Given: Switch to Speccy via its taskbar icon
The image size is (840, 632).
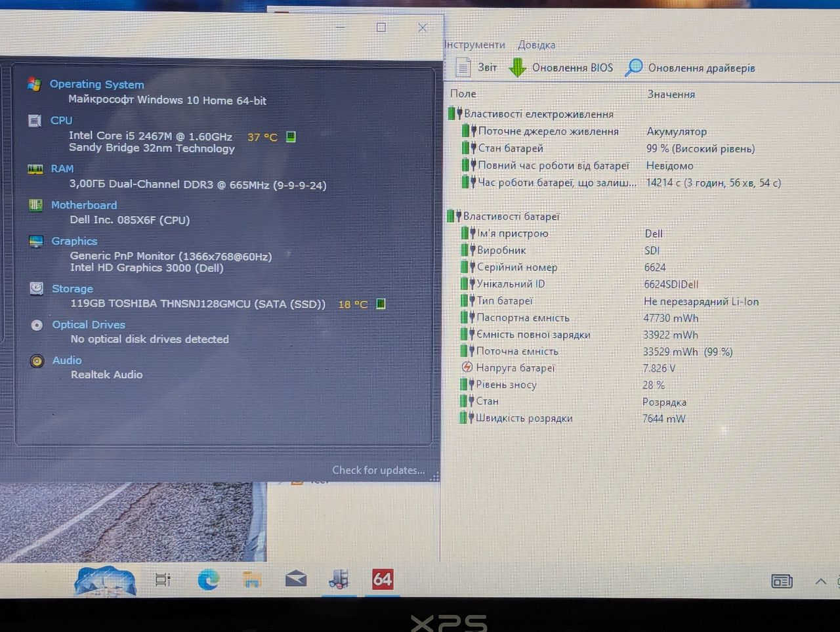Looking at the screenshot, I should point(339,579).
